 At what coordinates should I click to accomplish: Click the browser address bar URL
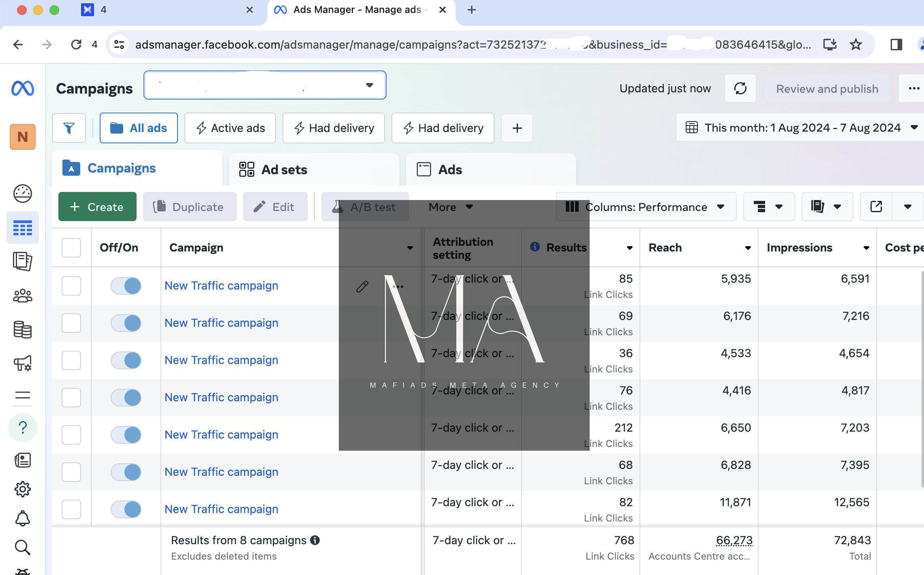[x=473, y=44]
